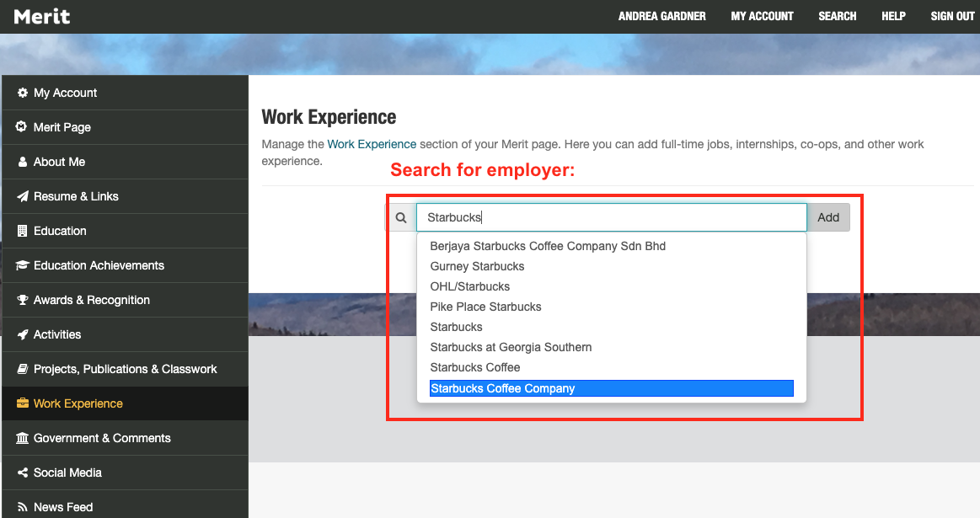Select Work Experience in the sidebar
Image resolution: width=980 pixels, height=518 pixels.
(x=125, y=403)
